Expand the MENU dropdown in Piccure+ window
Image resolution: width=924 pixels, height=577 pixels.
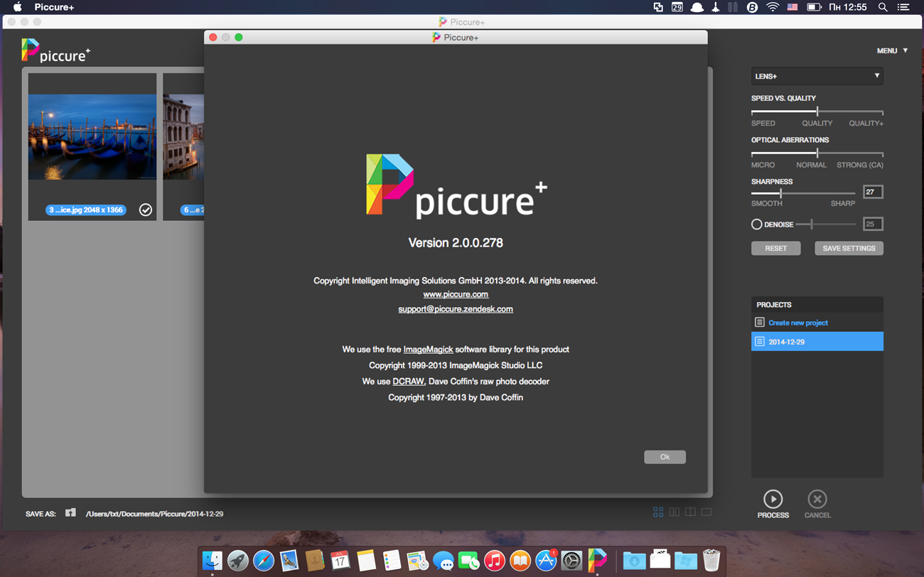[892, 50]
